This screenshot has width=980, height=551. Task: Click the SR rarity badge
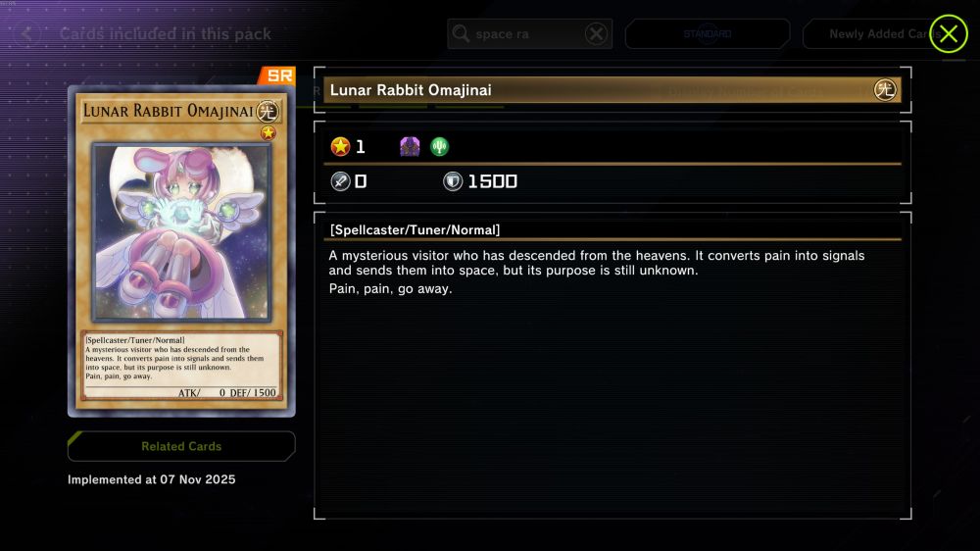tap(277, 75)
